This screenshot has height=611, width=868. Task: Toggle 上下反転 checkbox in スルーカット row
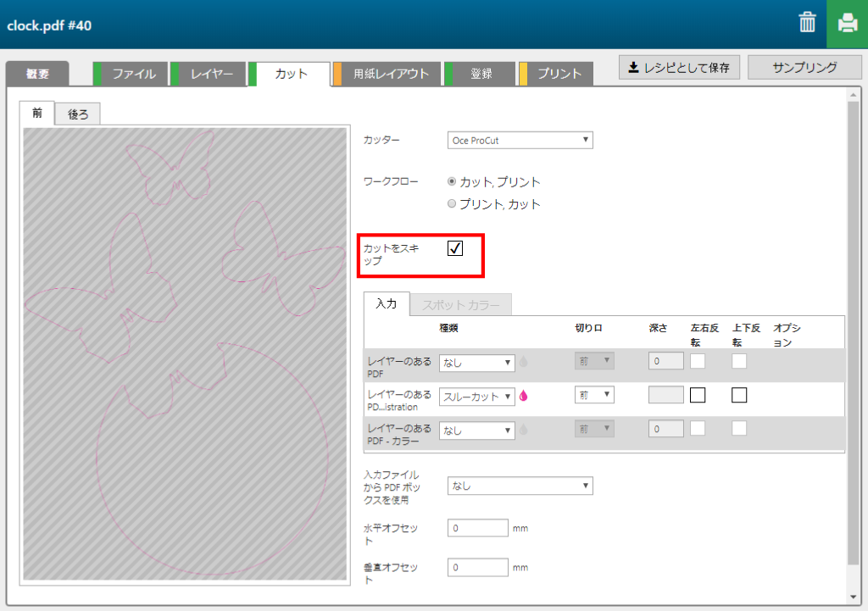click(x=739, y=395)
